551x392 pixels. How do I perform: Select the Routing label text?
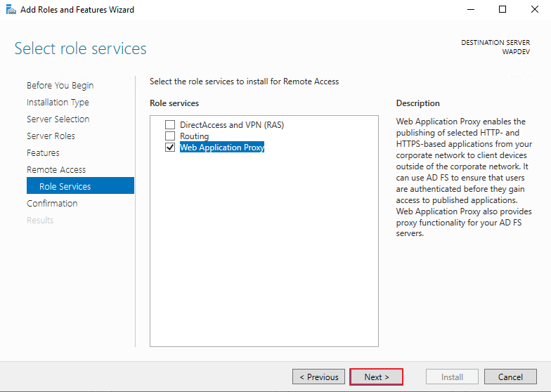[x=194, y=136]
